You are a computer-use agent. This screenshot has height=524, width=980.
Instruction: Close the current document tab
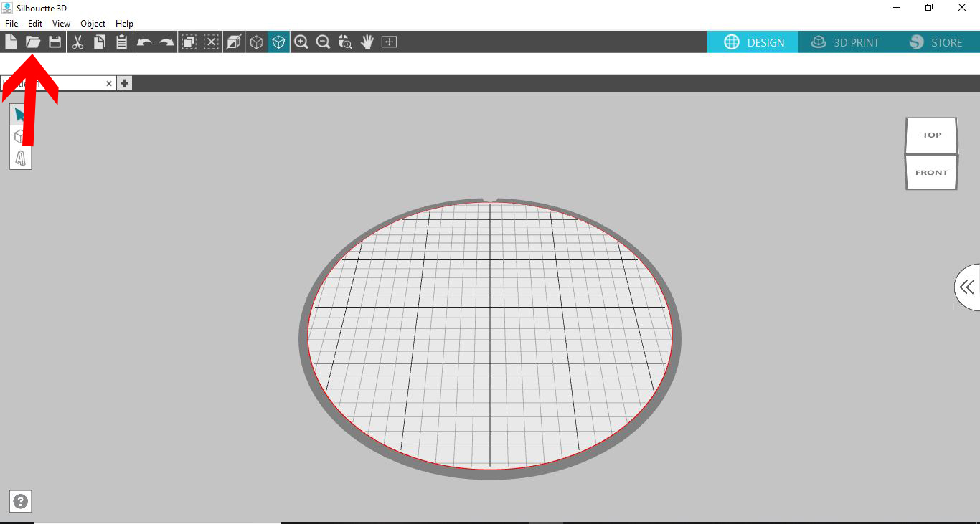click(x=109, y=84)
